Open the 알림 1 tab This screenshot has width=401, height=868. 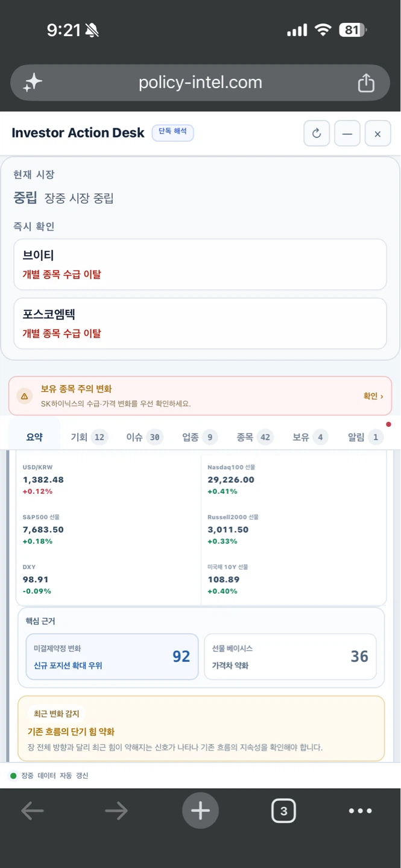(365, 437)
